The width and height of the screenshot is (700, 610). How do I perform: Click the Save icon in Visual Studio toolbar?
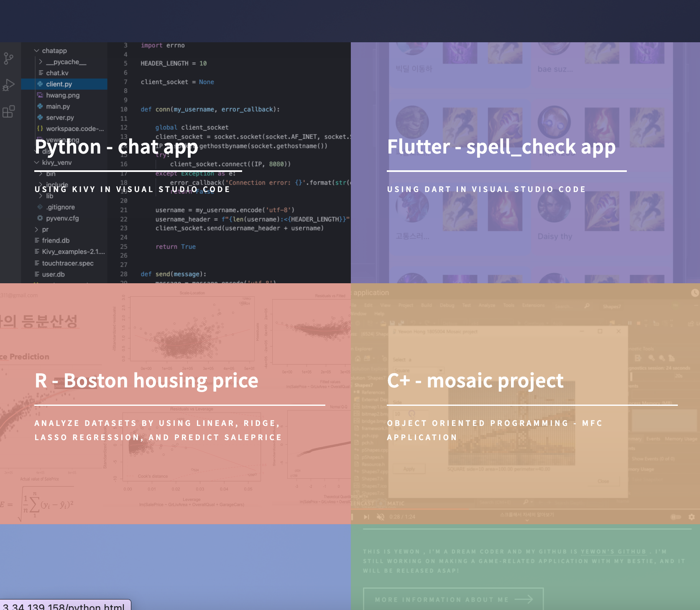click(393, 323)
